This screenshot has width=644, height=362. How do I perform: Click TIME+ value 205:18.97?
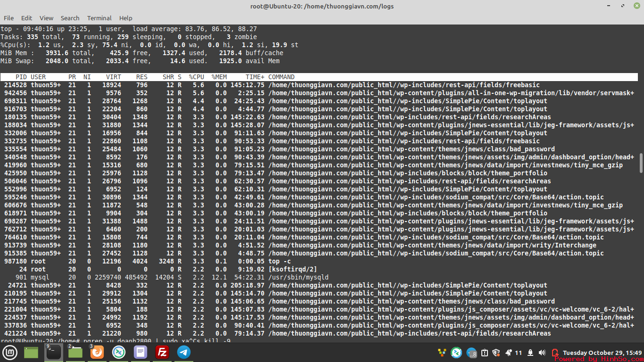[248, 285]
